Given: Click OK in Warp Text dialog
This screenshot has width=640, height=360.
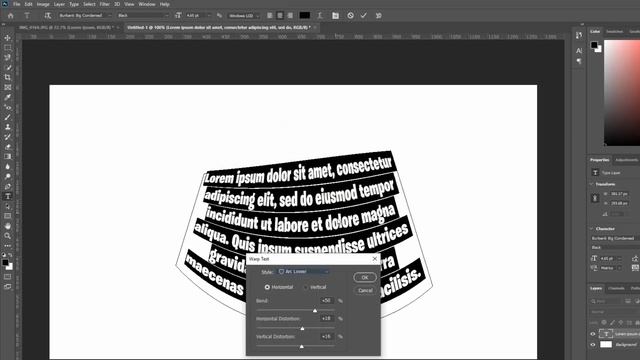Looking at the screenshot, I should (x=365, y=278).
